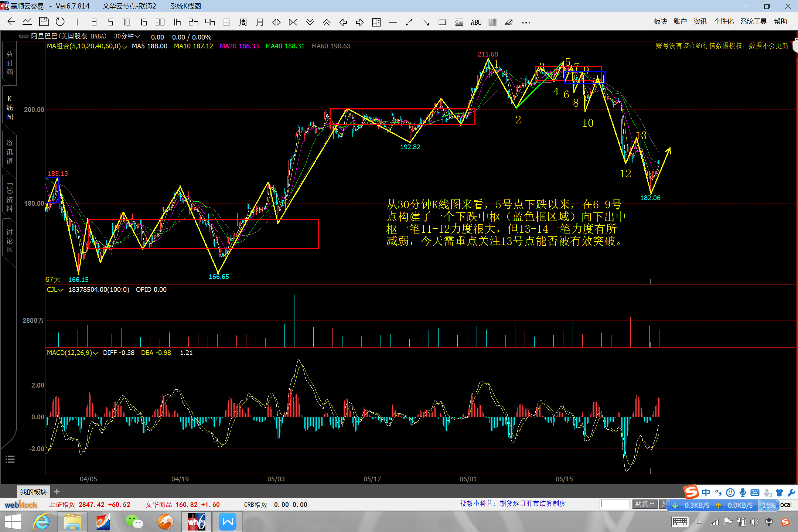Click the horizontal line drawing tool
798x532 pixels.
(393, 23)
